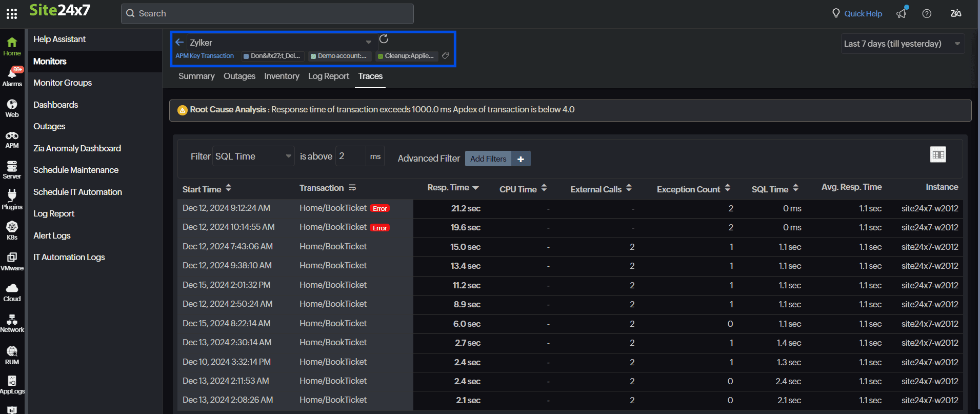The height and width of the screenshot is (414, 980).
Task: Open Quick Help link
Action: tap(863, 14)
